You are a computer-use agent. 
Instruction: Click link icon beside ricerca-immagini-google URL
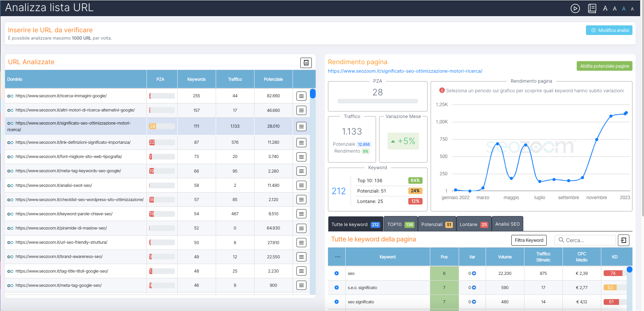(x=10, y=96)
